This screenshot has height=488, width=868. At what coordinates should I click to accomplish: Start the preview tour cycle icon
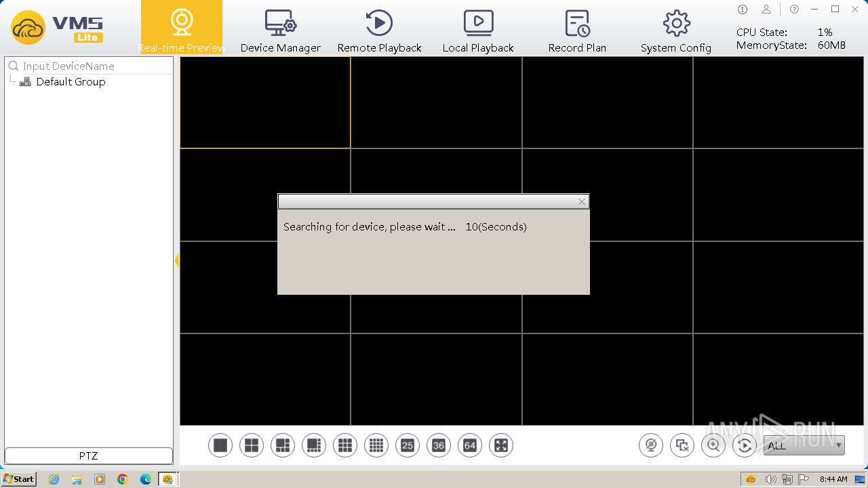click(x=745, y=445)
